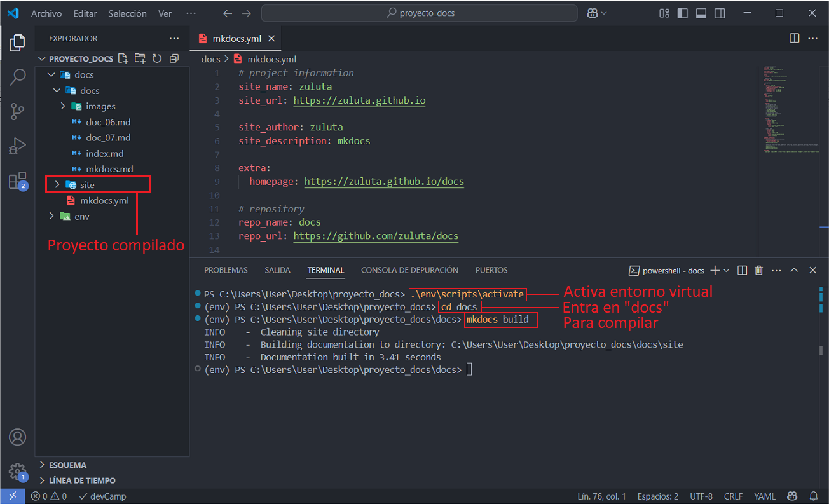829x504 pixels.
Task: Toggle the secondary sidebar layout button
Action: (x=720, y=13)
